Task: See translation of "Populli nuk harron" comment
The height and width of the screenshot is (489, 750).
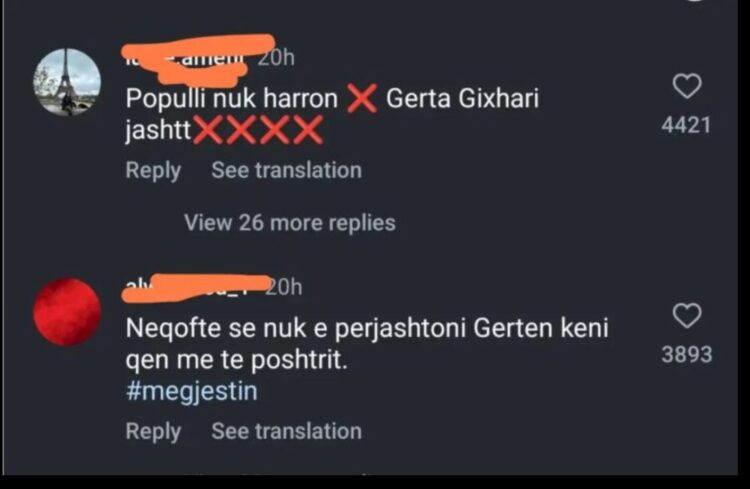Action: [287, 170]
